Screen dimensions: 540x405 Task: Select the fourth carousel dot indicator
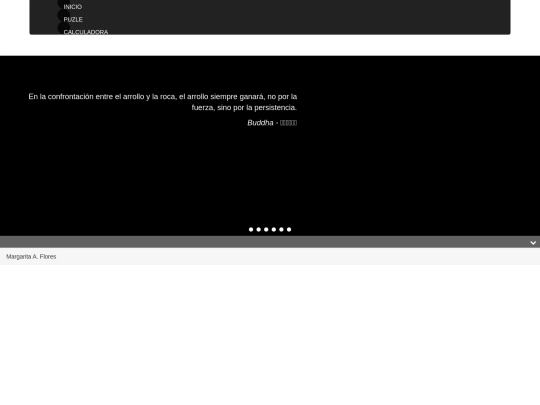tap(274, 229)
